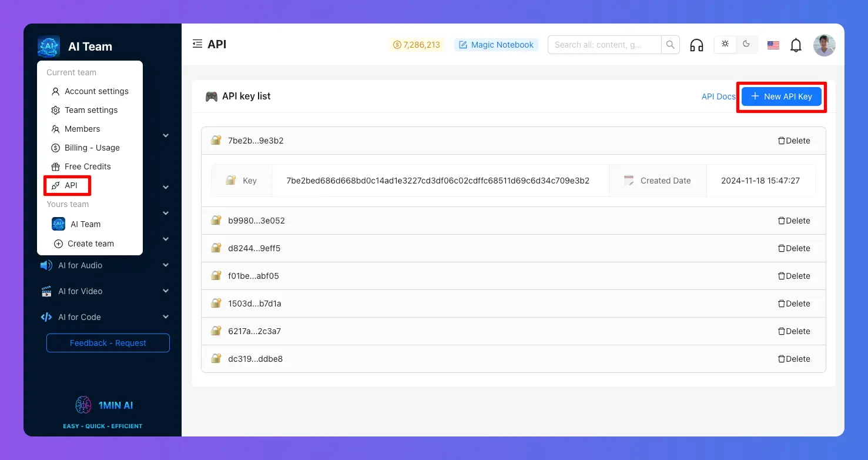This screenshot has width=868, height=460.
Task: Open Billing - Usage menu item
Action: pyautogui.click(x=92, y=148)
